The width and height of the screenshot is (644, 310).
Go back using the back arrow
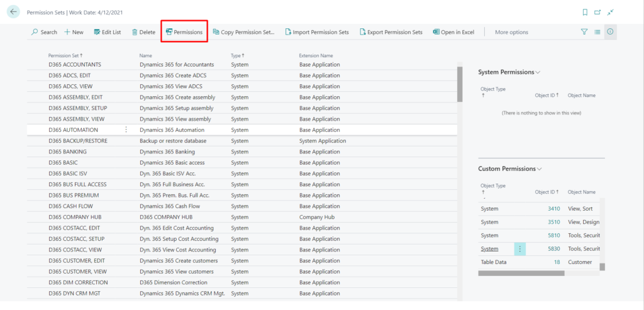14,11
